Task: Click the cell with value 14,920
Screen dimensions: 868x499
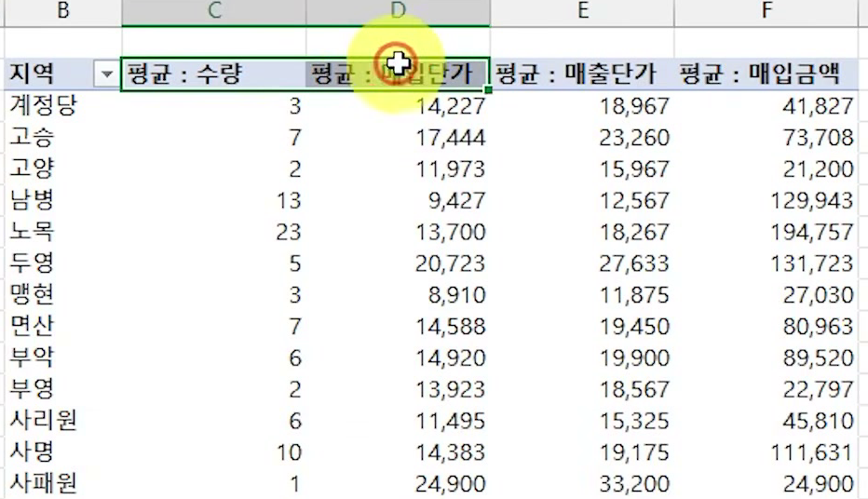Action: [398, 357]
